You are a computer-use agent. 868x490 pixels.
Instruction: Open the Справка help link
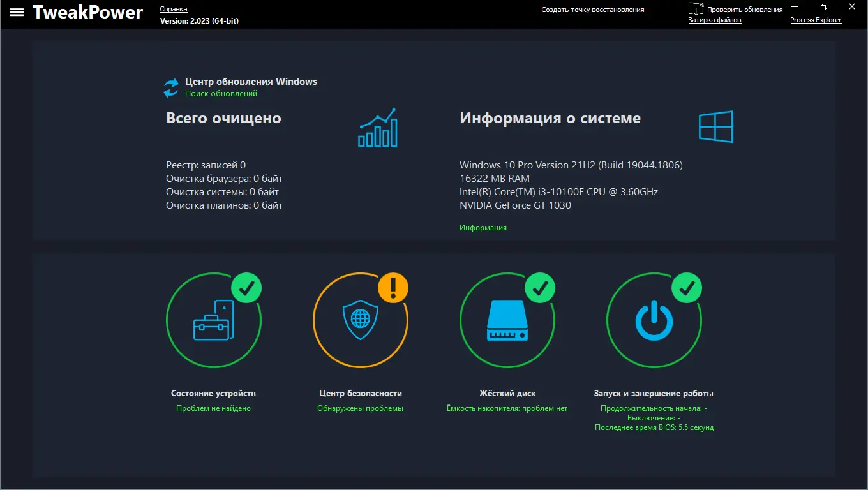tap(174, 10)
